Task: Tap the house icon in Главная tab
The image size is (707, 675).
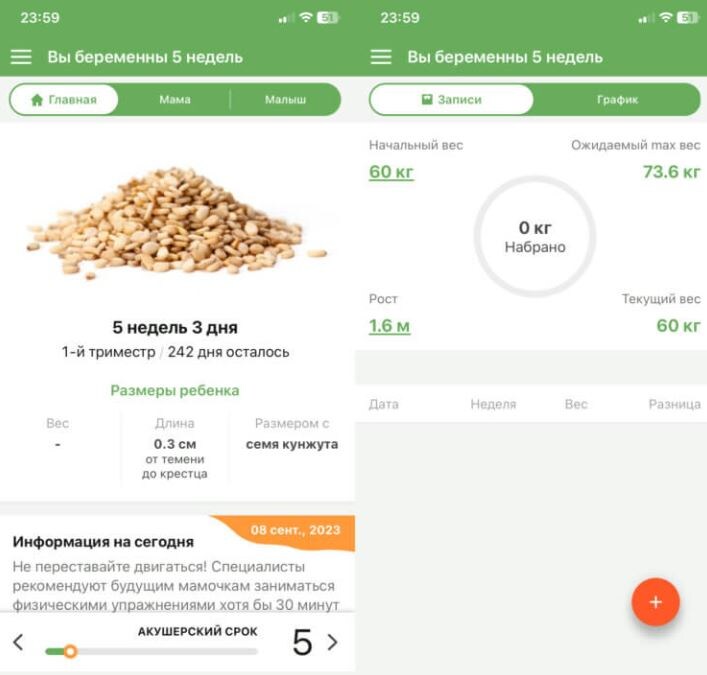Action: point(37,100)
